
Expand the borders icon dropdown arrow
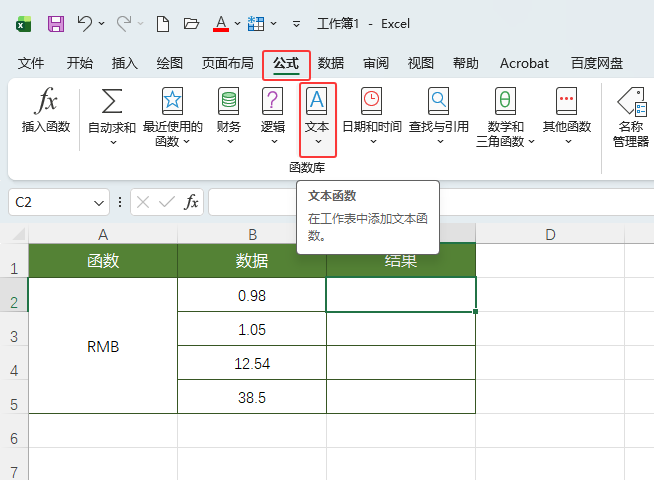pyautogui.click(x=274, y=24)
